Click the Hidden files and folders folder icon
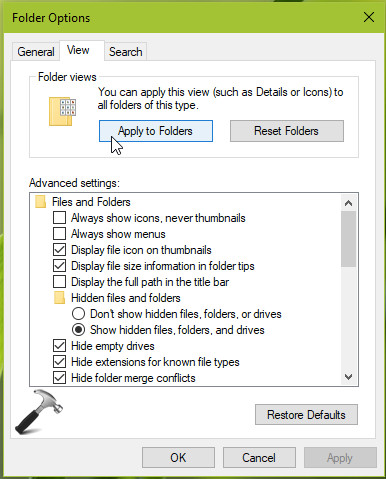 [59, 298]
